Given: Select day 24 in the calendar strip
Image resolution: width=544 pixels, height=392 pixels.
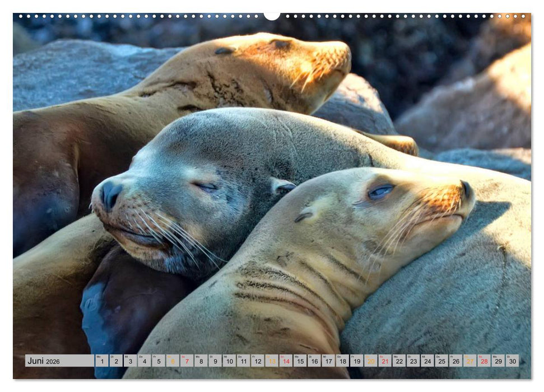Looking at the screenshot, I should [x=427, y=361].
